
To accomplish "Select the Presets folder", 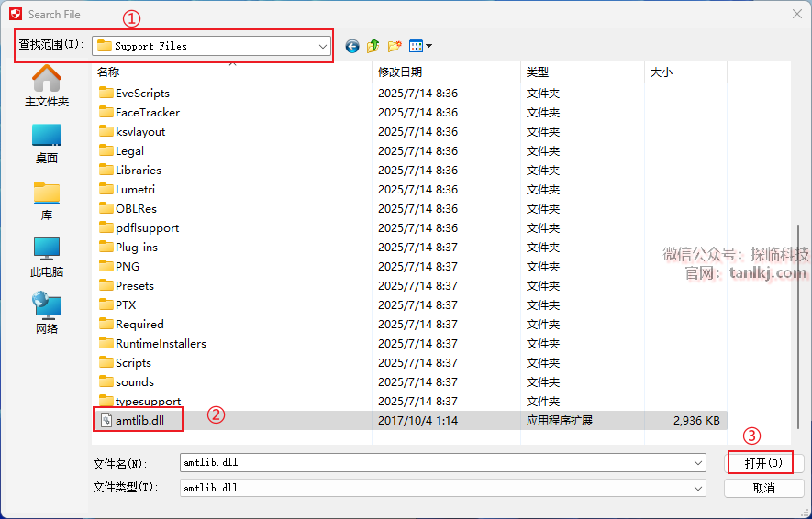I will 135,285.
